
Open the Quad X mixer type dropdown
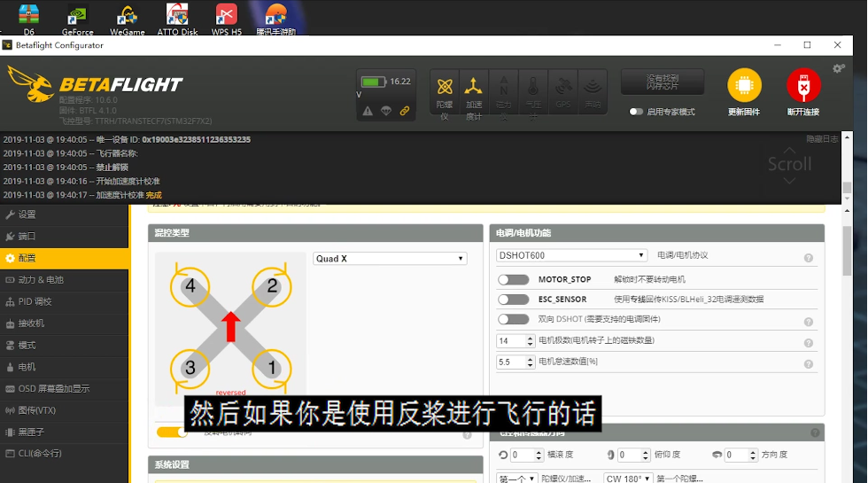click(x=390, y=259)
